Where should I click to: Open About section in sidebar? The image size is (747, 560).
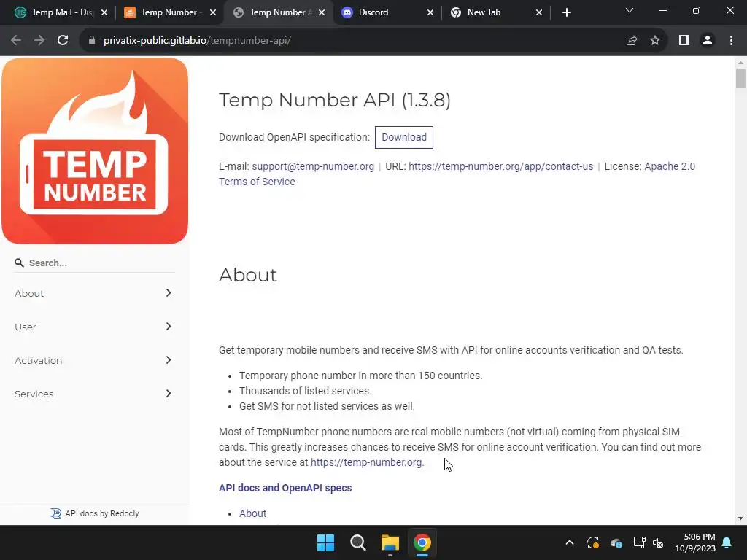click(29, 293)
